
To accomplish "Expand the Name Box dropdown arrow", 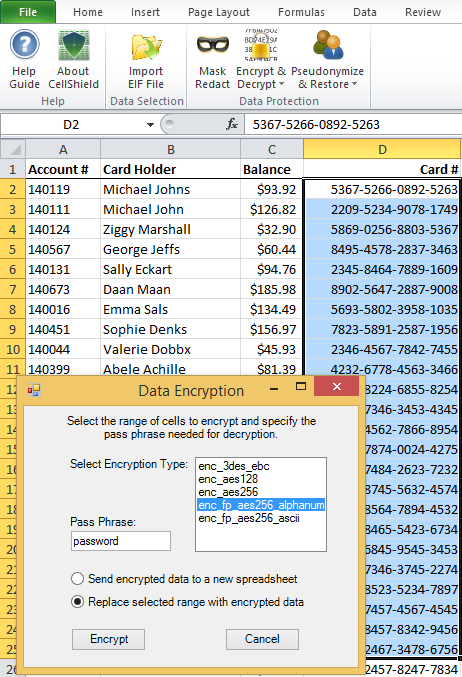I will click(x=150, y=125).
